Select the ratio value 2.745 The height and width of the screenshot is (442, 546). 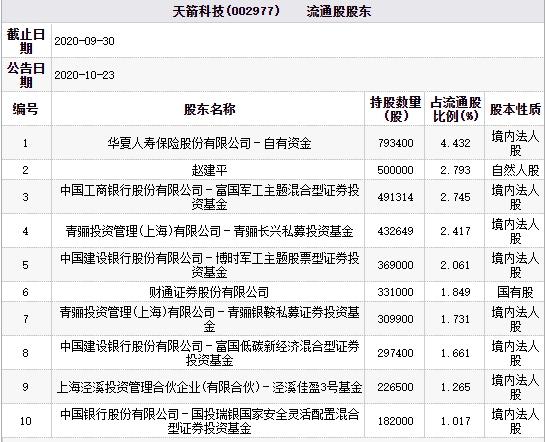(x=455, y=197)
